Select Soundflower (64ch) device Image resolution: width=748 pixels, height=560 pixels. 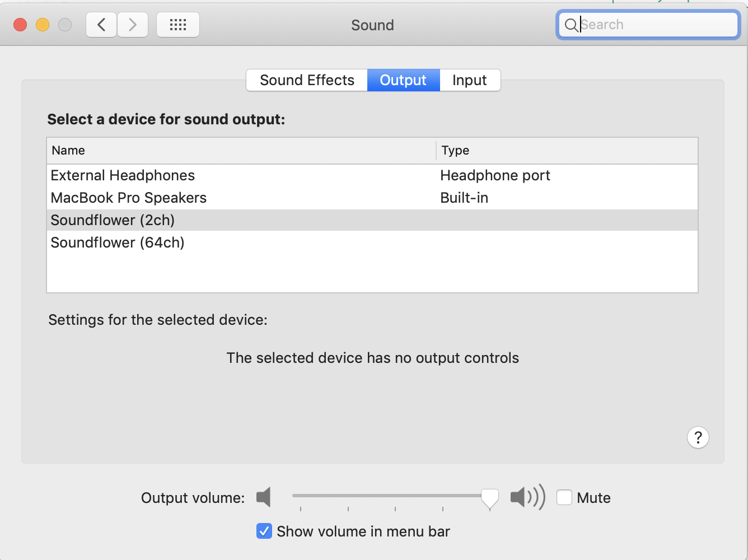click(118, 242)
